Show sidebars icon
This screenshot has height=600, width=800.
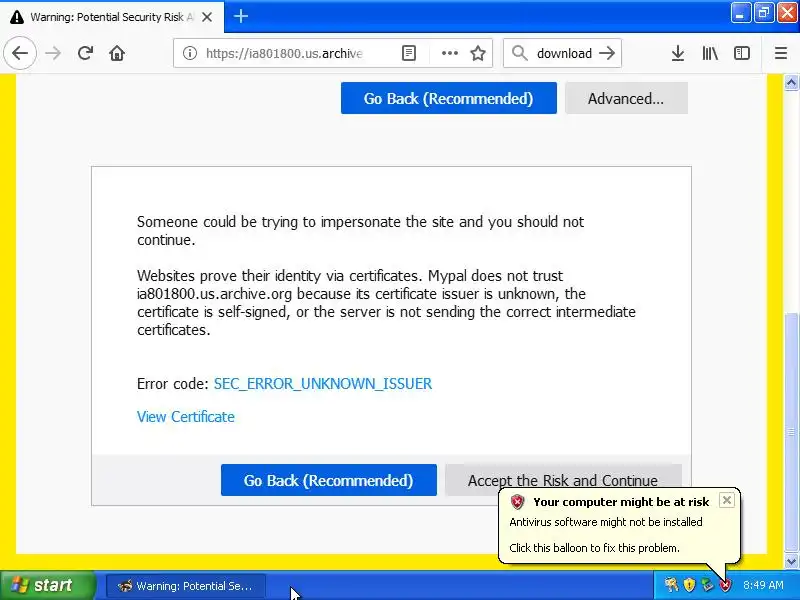point(742,53)
